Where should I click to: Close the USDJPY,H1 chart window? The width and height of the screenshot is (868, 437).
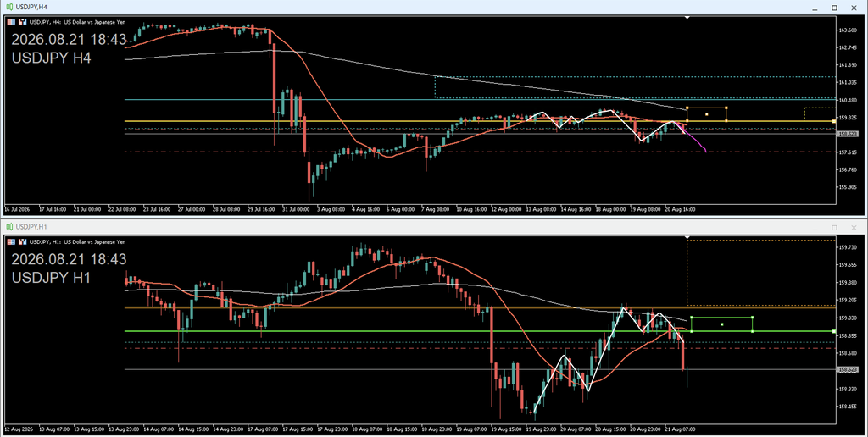pos(854,227)
